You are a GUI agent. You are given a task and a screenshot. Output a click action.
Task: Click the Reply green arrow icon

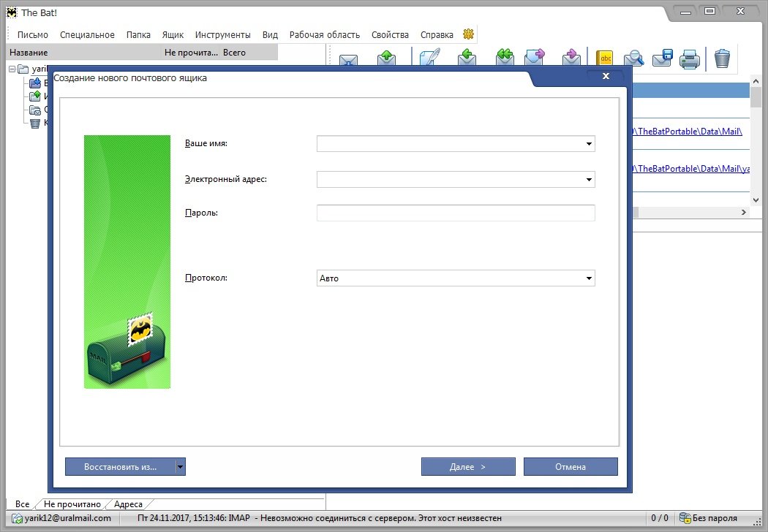pos(467,58)
